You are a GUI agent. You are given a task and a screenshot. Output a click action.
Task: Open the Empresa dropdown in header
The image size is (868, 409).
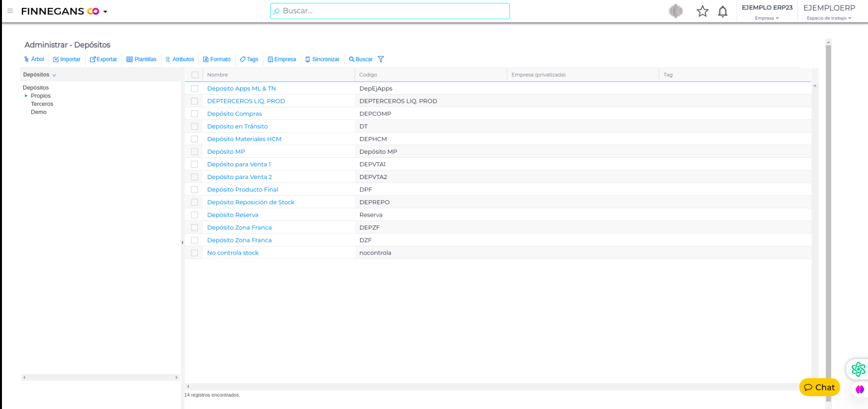pos(767,18)
